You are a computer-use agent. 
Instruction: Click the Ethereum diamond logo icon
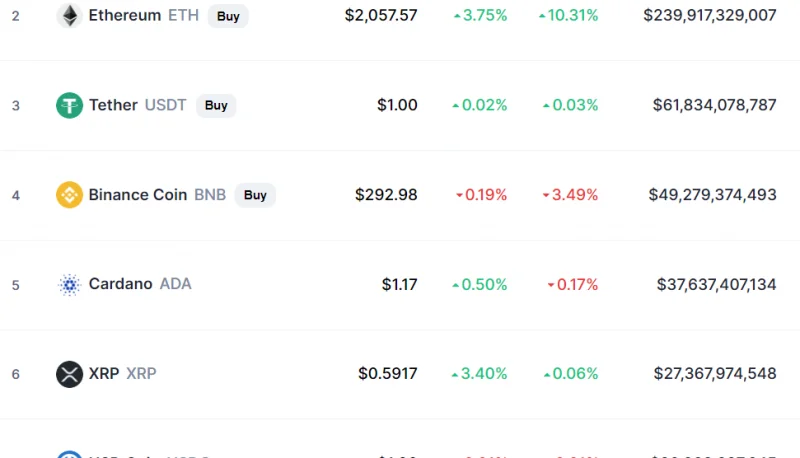(x=69, y=15)
